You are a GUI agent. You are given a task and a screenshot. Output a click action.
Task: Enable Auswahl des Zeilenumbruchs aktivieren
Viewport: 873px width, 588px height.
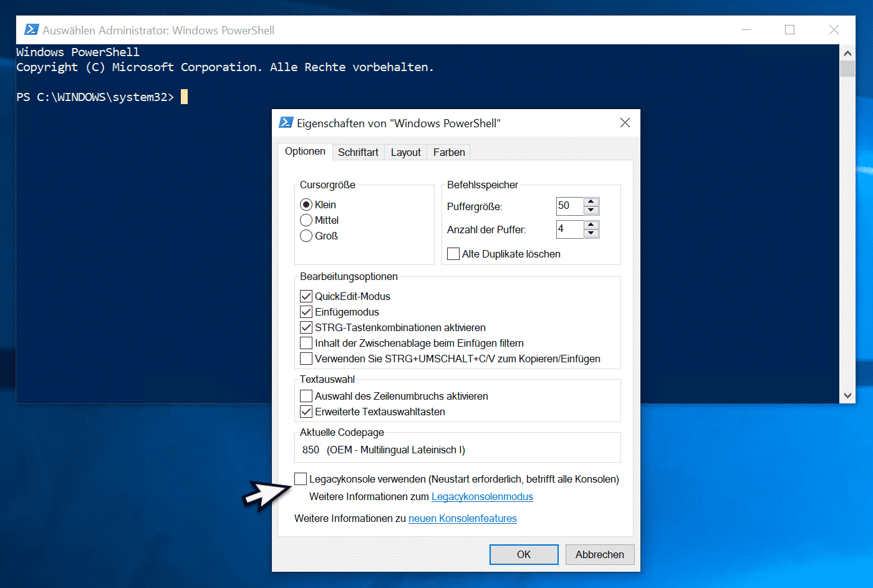point(306,396)
